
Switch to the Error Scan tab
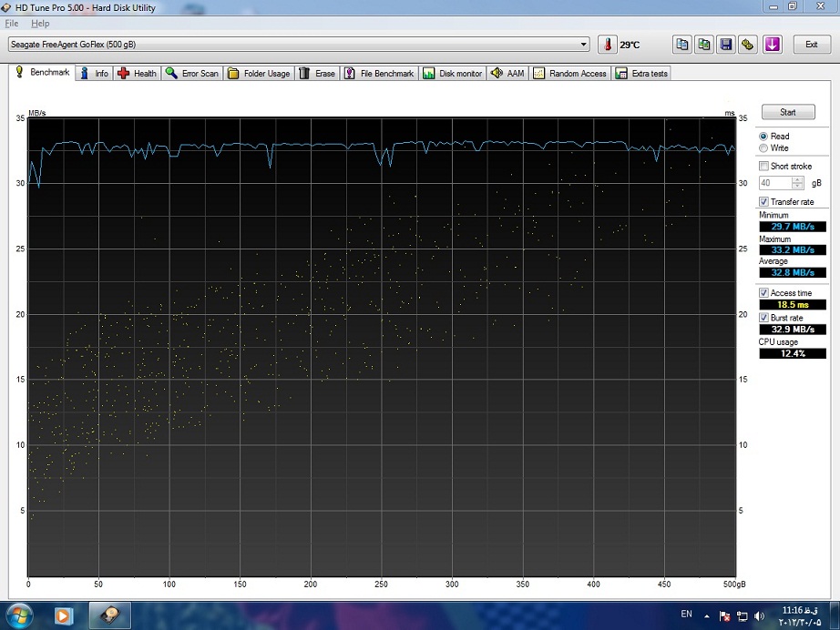pyautogui.click(x=192, y=74)
